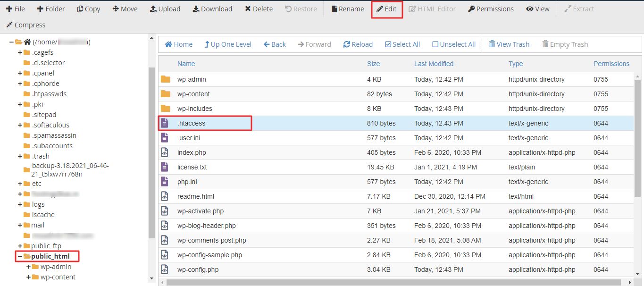Expand the .softaculous tree folder
The image size is (644, 286).
(x=20, y=125)
